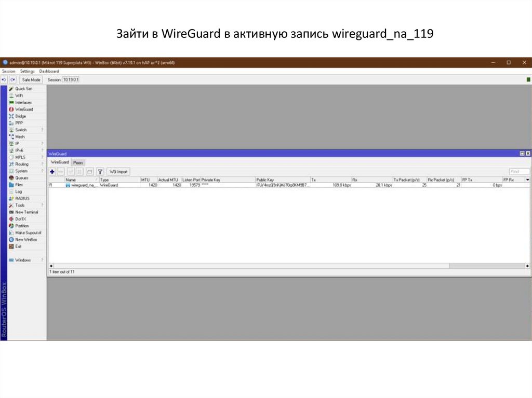
Task: Add a new WireGuard interface with plus
Action: 52,172
